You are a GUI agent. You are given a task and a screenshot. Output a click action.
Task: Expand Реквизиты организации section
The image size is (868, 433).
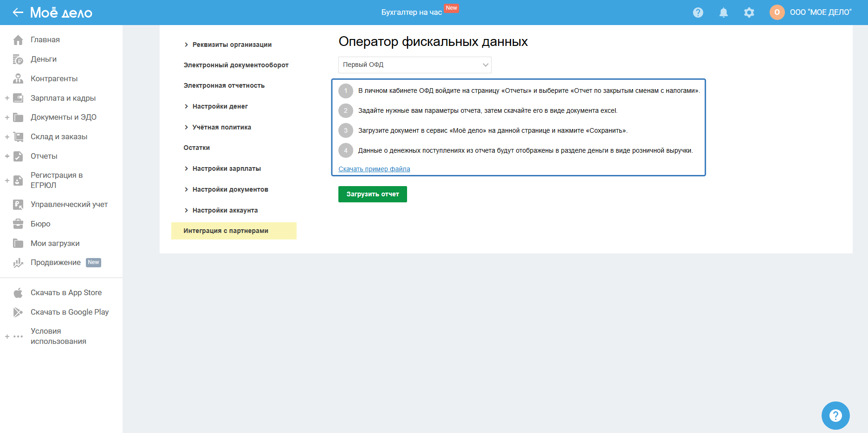[x=186, y=45]
